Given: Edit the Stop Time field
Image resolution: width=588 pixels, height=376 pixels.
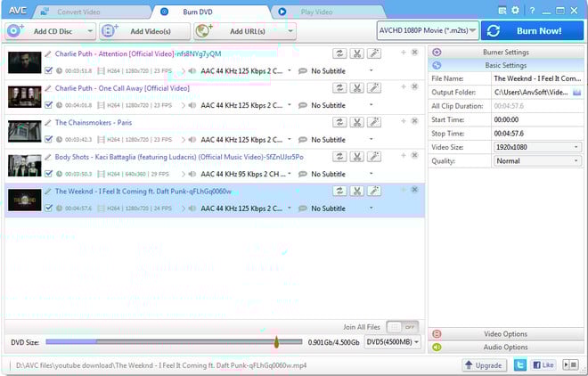Looking at the screenshot, I should 537,134.
